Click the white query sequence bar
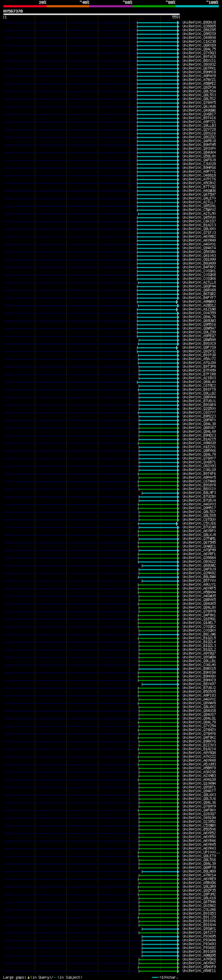 pos(92,15)
